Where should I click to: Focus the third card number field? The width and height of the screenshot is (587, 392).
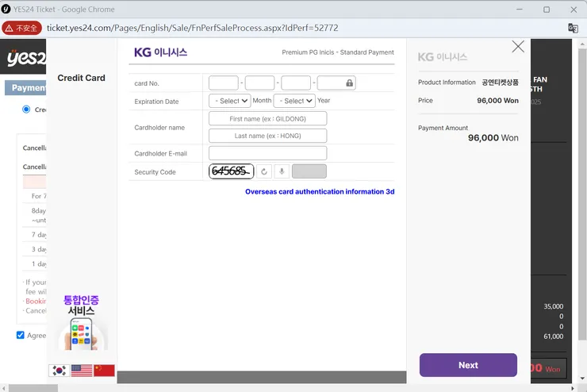point(296,83)
